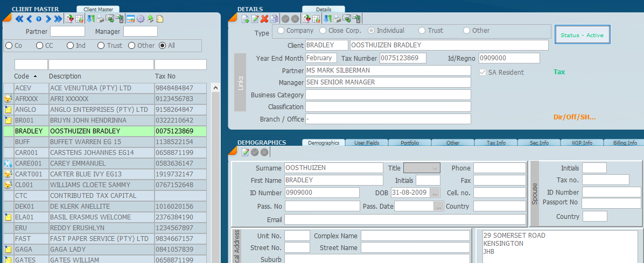This screenshot has height=263, width=644.
Task: Switch to the Tax Info tab
Action: coord(495,143)
